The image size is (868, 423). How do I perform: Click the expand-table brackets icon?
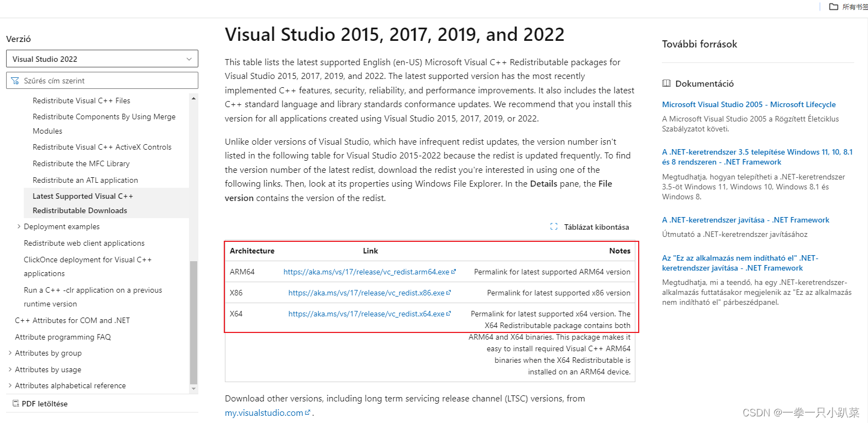tap(554, 226)
